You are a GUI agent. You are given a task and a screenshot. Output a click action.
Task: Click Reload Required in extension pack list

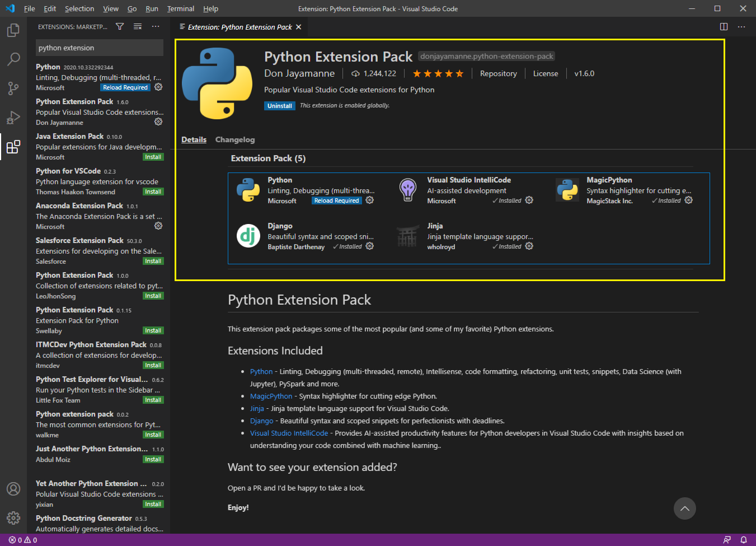(x=337, y=200)
